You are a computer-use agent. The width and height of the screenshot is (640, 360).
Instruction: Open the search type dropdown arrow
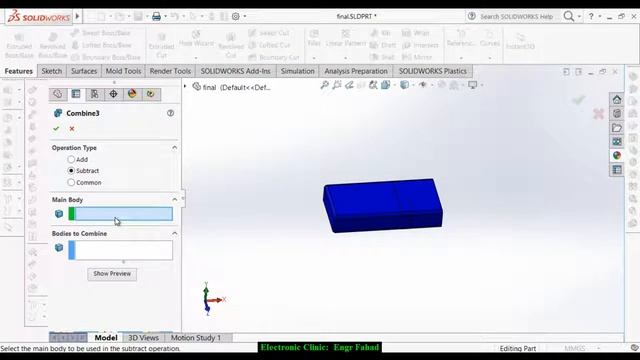579,17
